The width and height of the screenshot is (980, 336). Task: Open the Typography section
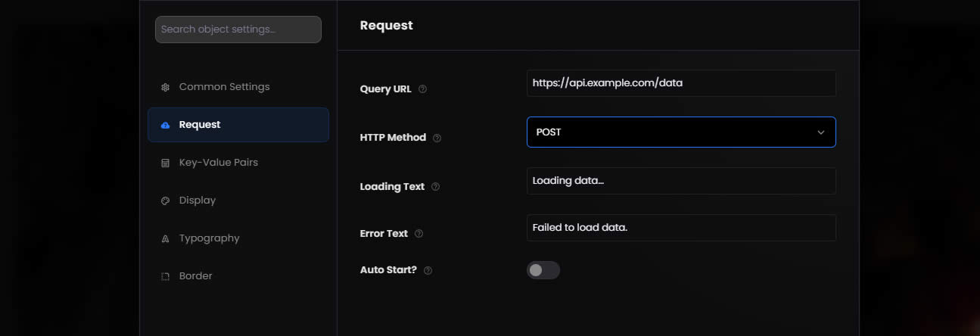tap(238, 238)
